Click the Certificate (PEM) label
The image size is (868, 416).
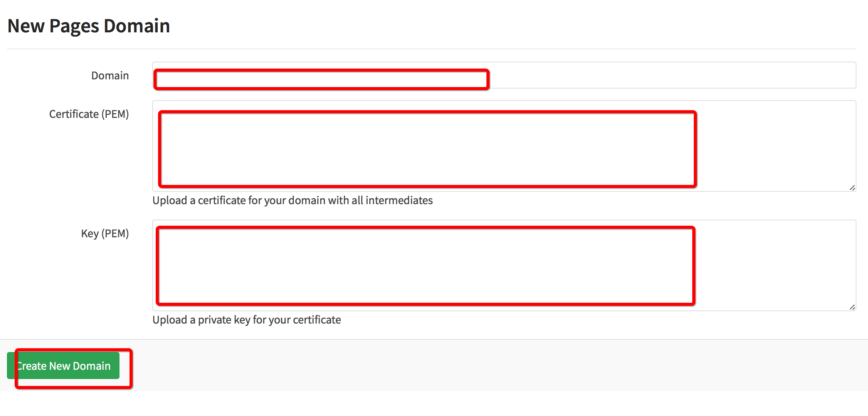point(89,114)
